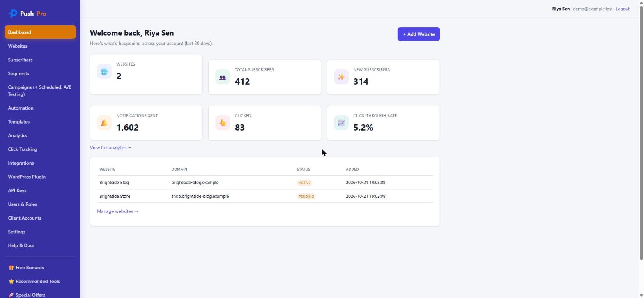Follow the View full analytics link
This screenshot has height=298, width=644.
111,148
